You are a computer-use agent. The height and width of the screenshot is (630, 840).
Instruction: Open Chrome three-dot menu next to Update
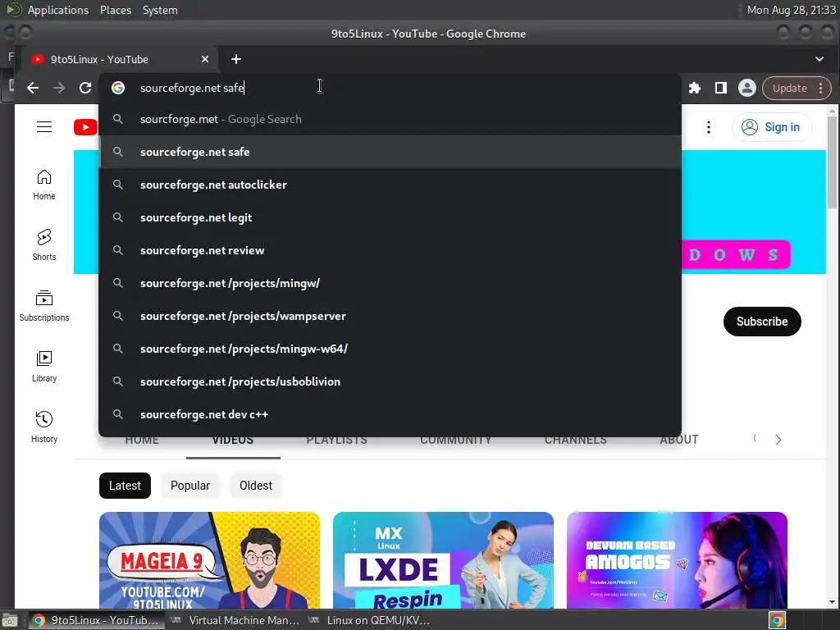[x=820, y=89]
